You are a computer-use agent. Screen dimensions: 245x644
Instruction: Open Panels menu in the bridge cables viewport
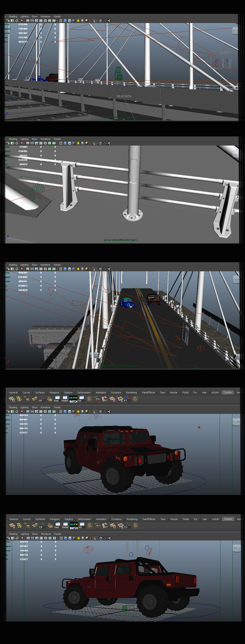57,17
